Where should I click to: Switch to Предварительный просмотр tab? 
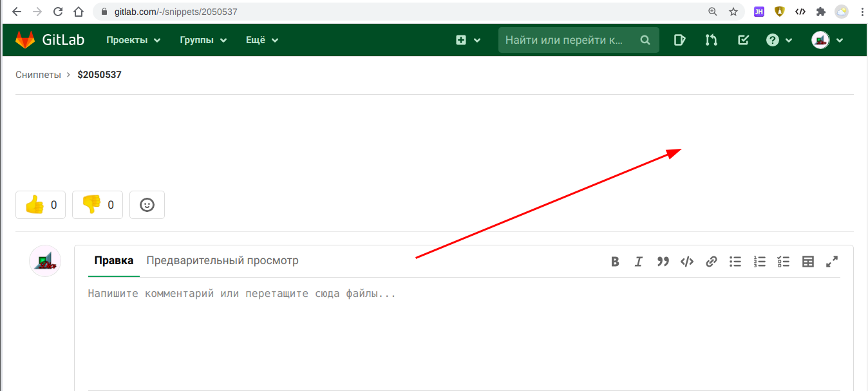222,261
